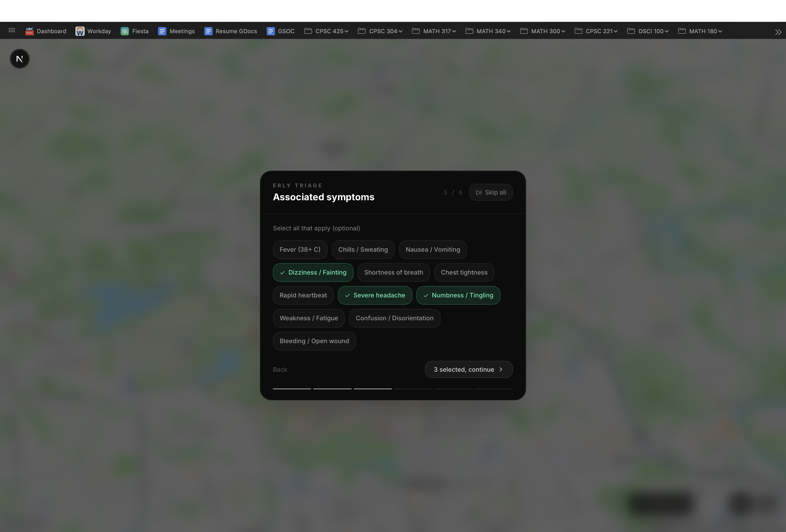Click 3 selected, continue button
This screenshot has width=786, height=532.
coord(468,369)
